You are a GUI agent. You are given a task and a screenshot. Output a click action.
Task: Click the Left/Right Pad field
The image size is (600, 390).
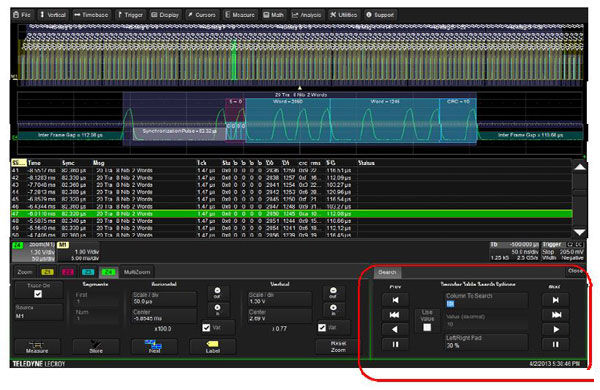click(x=486, y=342)
